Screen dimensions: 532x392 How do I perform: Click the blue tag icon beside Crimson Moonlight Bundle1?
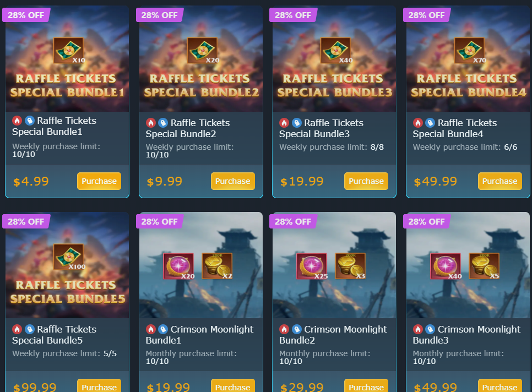[163, 329]
